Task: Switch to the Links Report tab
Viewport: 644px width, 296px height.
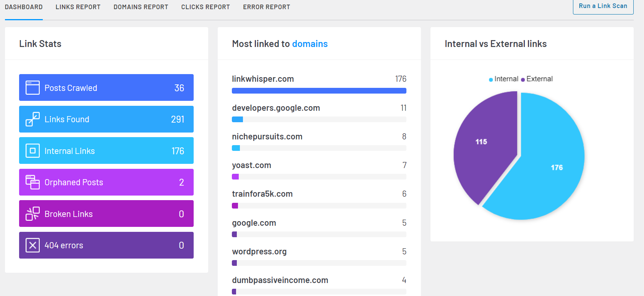Action: pos(78,7)
